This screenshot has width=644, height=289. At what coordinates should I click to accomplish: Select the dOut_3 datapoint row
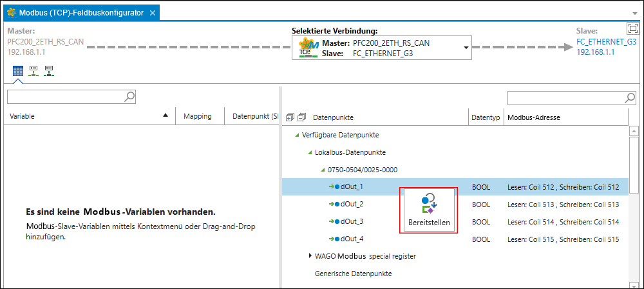point(455,221)
